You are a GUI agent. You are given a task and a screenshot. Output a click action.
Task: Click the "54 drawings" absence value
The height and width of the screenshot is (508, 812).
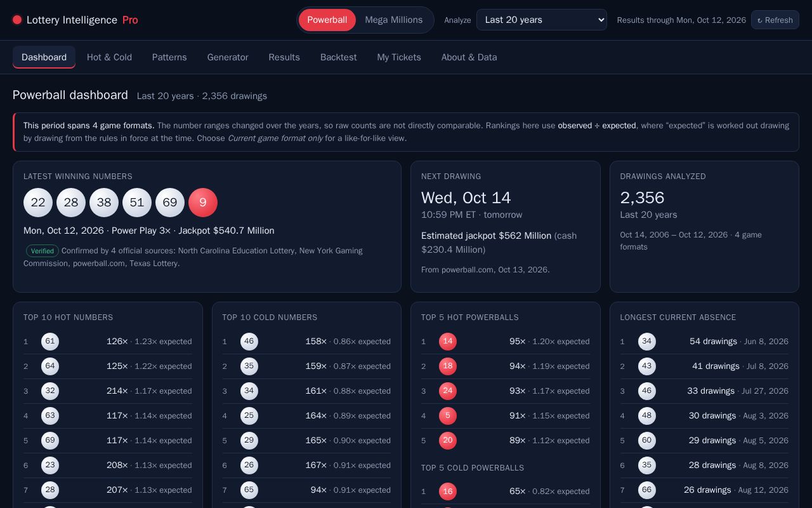pyautogui.click(x=714, y=342)
